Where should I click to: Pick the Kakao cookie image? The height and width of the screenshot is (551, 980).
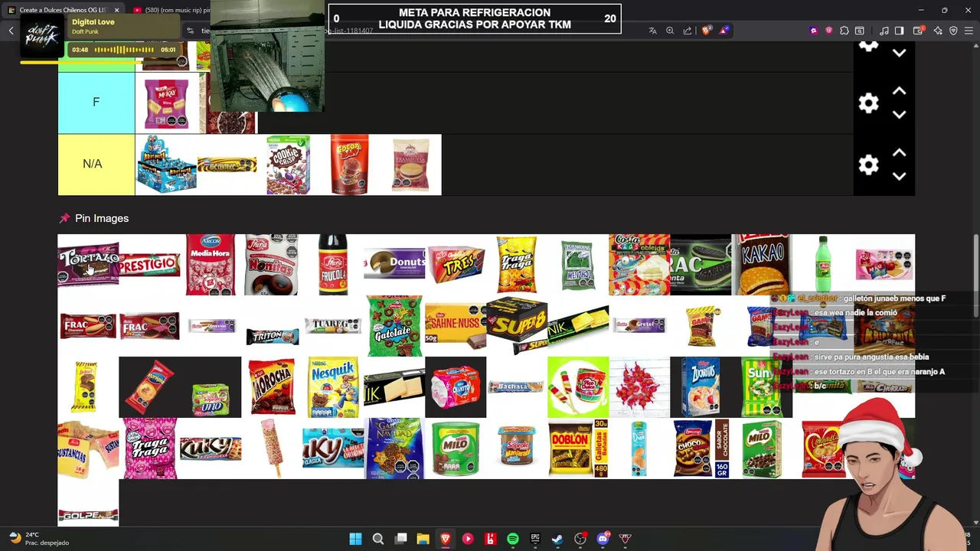coord(762,265)
